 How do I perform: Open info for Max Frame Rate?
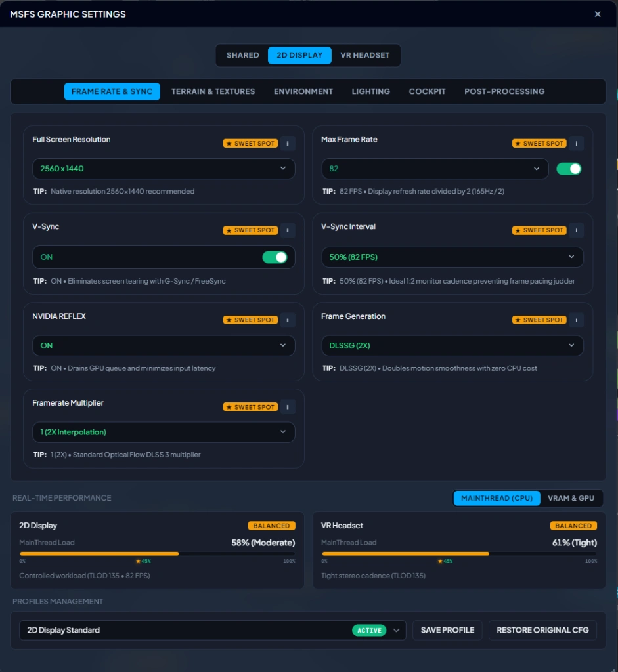pyautogui.click(x=577, y=143)
